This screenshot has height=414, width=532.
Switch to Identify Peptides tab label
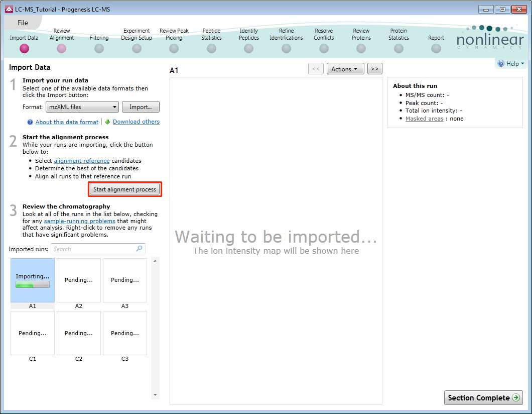pos(249,34)
